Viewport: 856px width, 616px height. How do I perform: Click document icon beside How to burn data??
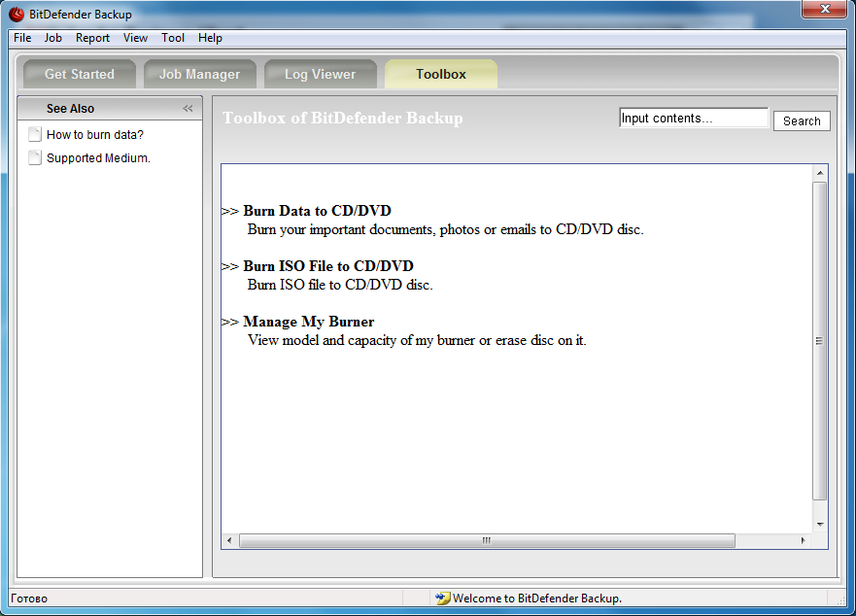point(35,134)
